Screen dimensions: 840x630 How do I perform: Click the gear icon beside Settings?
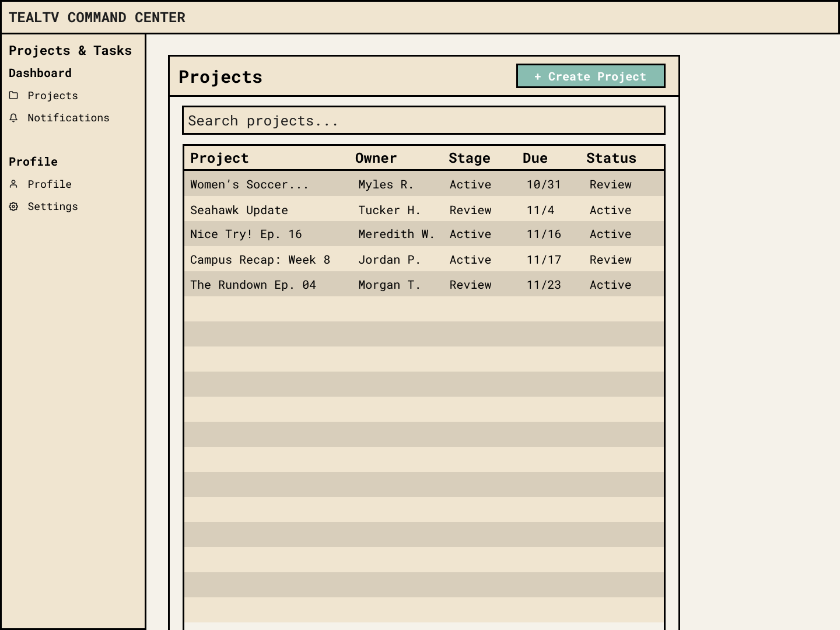(x=13, y=206)
